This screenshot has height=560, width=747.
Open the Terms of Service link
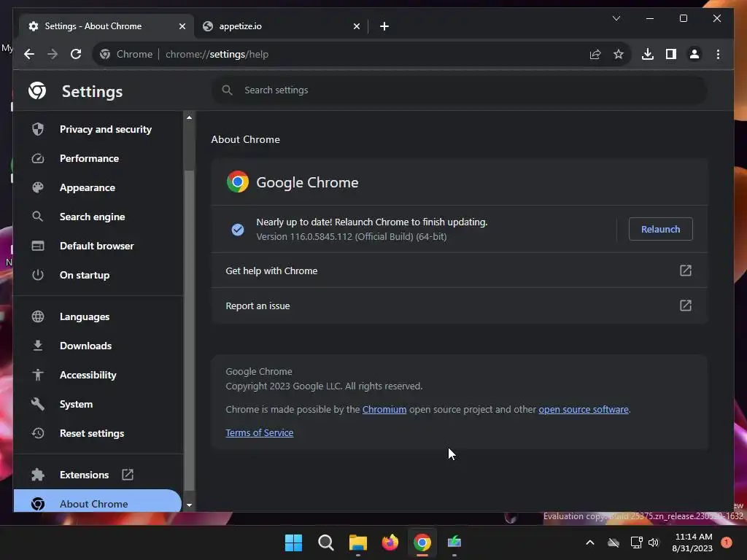point(259,433)
